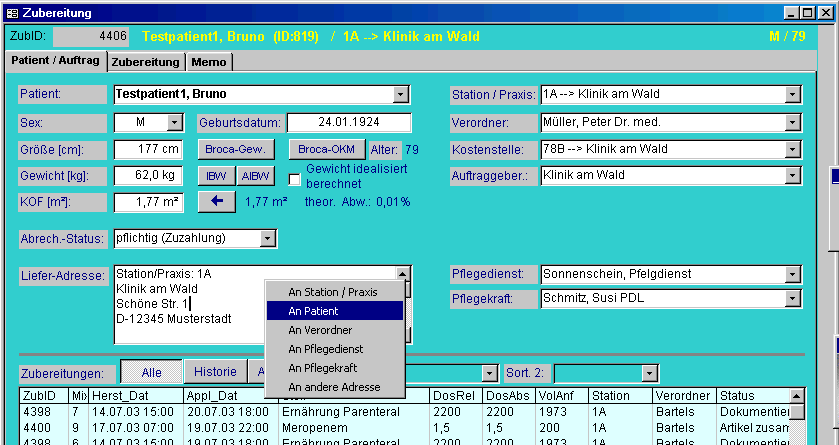The height and width of the screenshot is (445, 839).
Task: Open the Verordner dropdown list
Action: point(793,122)
